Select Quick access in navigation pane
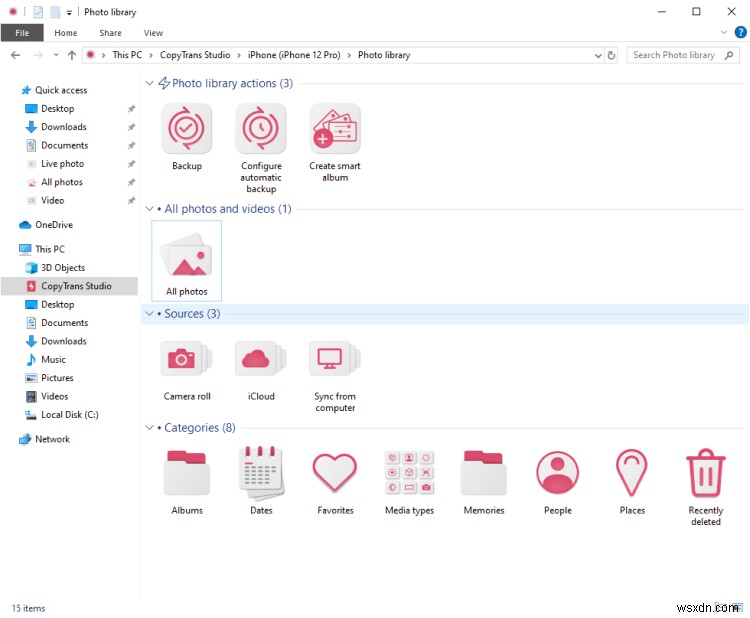750x618 pixels. (61, 90)
